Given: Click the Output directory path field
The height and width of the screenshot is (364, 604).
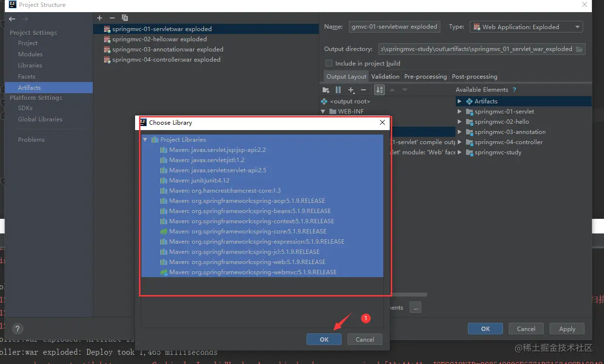Looking at the screenshot, I should [476, 49].
